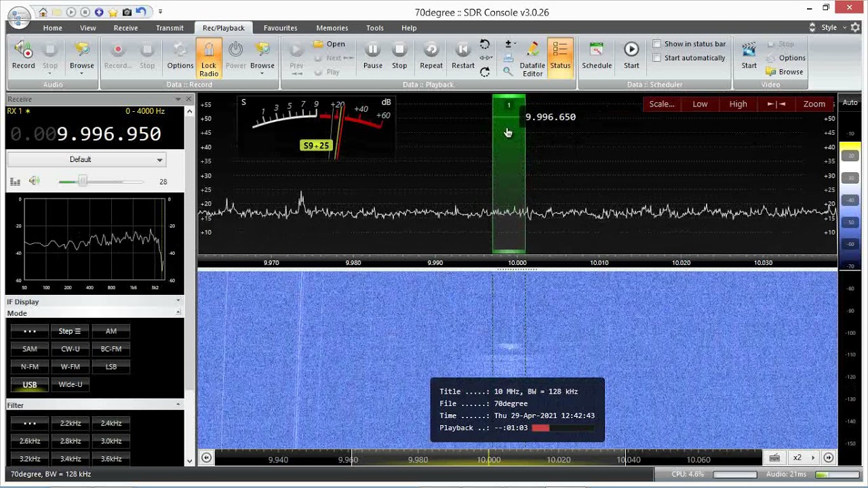
Task: Select the USB mode button
Action: 30,384
